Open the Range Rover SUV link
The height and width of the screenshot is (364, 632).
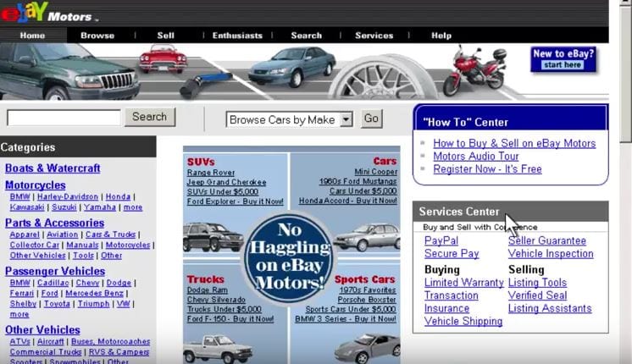(211, 173)
